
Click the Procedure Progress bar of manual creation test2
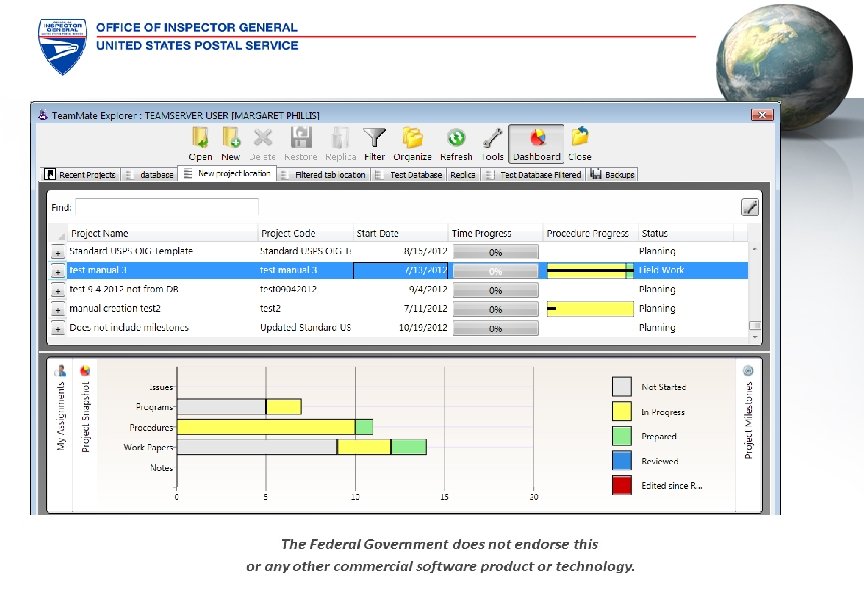coord(590,309)
